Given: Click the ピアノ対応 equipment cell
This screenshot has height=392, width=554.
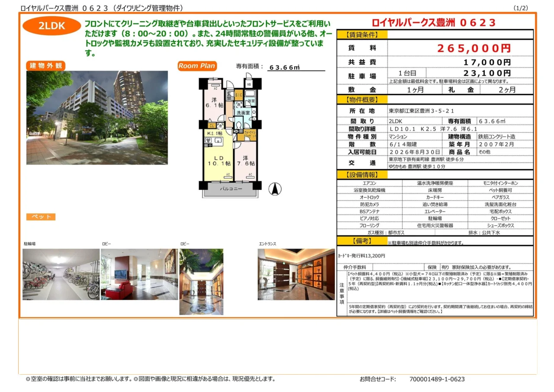Looking at the screenshot, I should click(x=369, y=218).
